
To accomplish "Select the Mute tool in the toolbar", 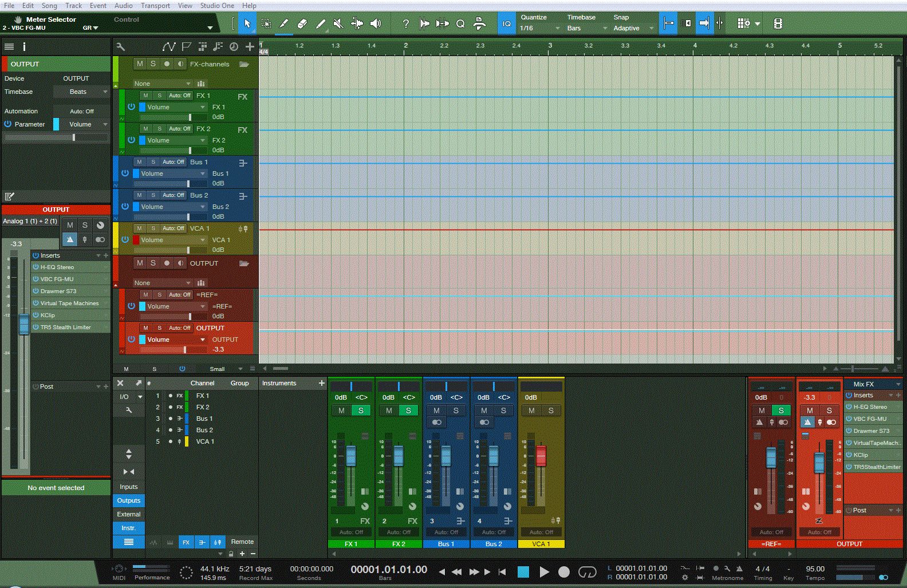I will click(x=338, y=23).
